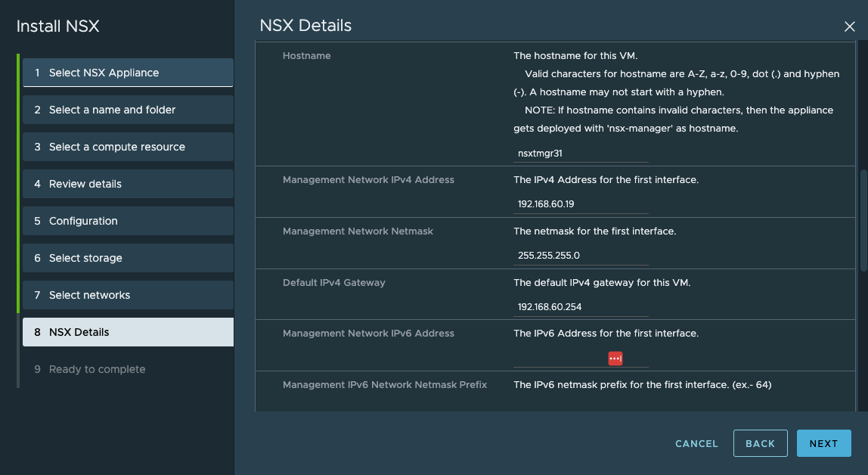
Task: Click the Hostname label
Action: [x=307, y=56]
